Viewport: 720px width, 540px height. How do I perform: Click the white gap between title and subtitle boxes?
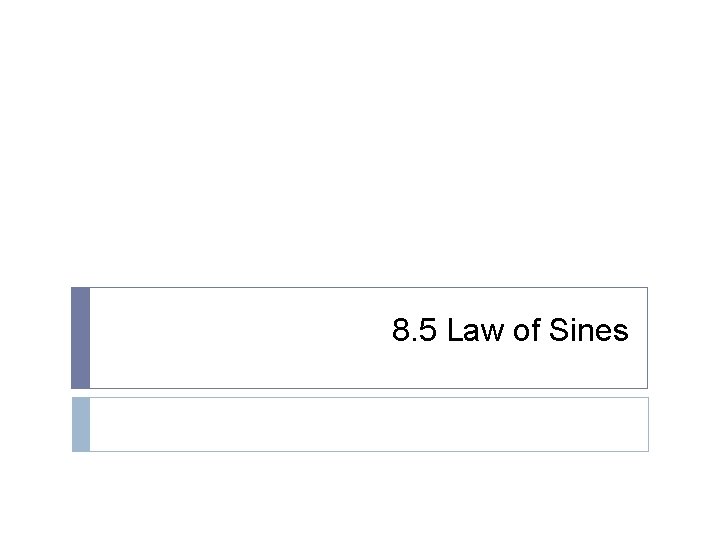click(x=360, y=393)
